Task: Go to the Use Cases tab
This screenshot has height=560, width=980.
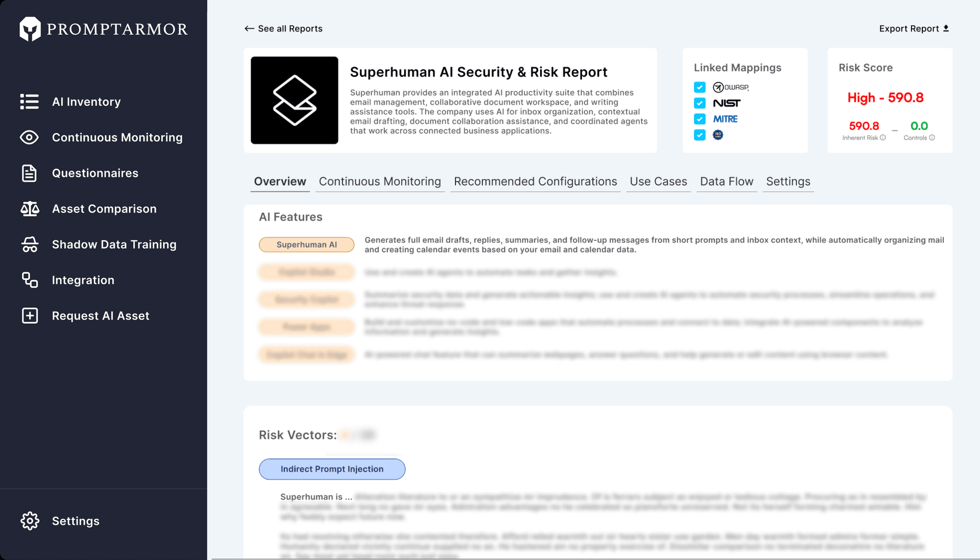Action: [x=658, y=182]
